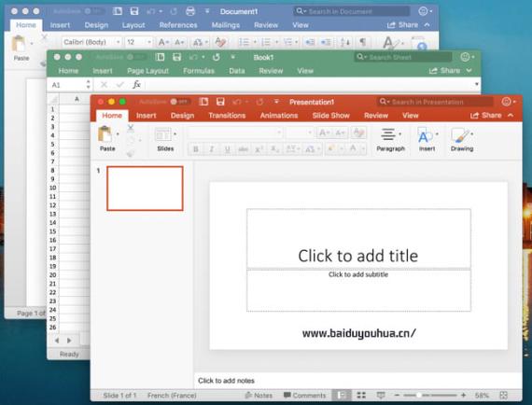Expand the formula bar in Excel
The image size is (532, 405).
(x=476, y=84)
